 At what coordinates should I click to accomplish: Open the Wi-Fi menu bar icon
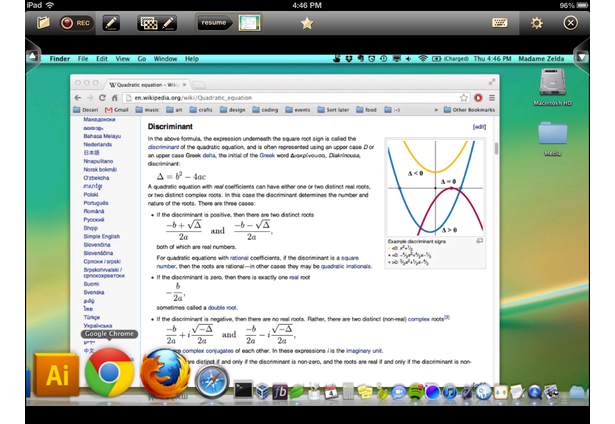coord(422,59)
